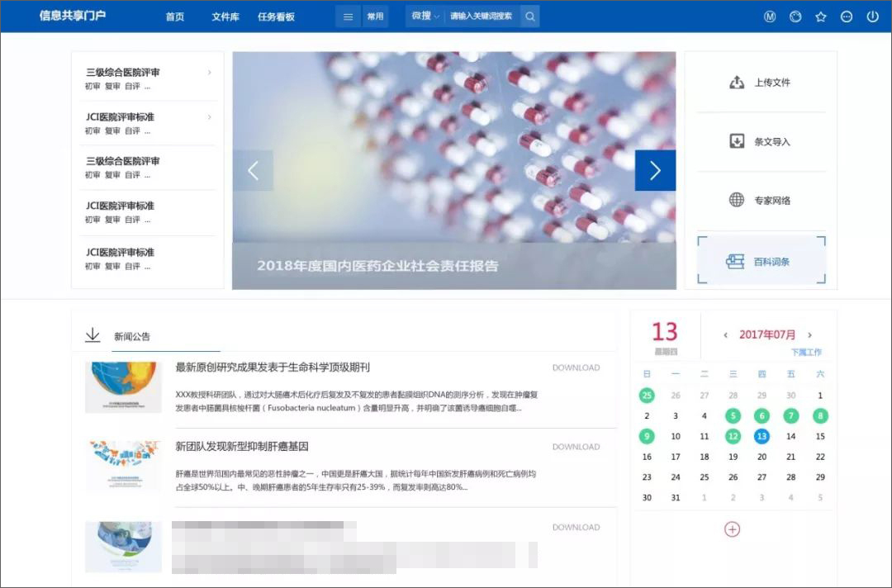Open the hamburger menu icon
The width and height of the screenshot is (892, 588).
(349, 17)
